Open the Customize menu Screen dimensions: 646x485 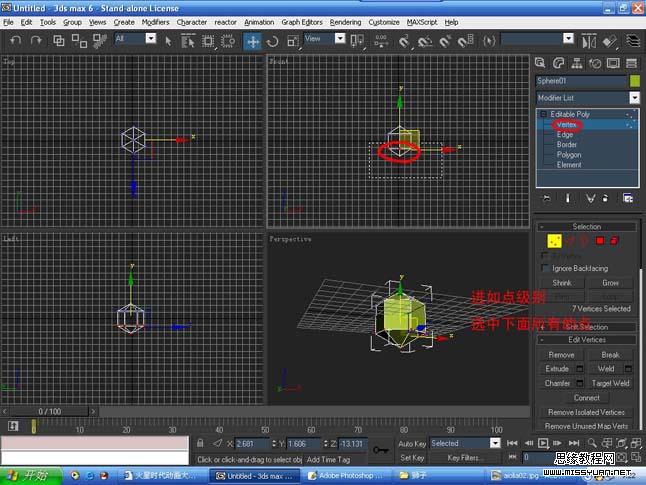[384, 22]
